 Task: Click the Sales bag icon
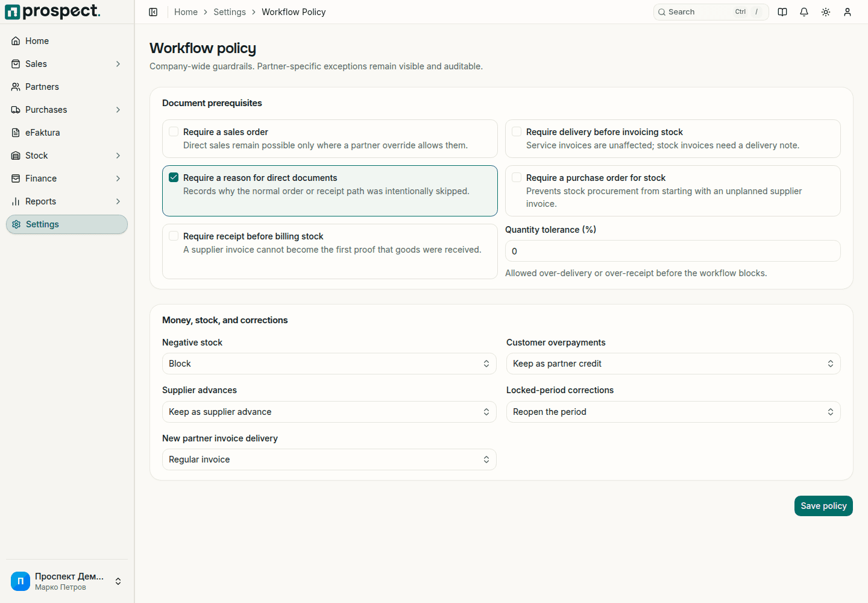(16, 64)
